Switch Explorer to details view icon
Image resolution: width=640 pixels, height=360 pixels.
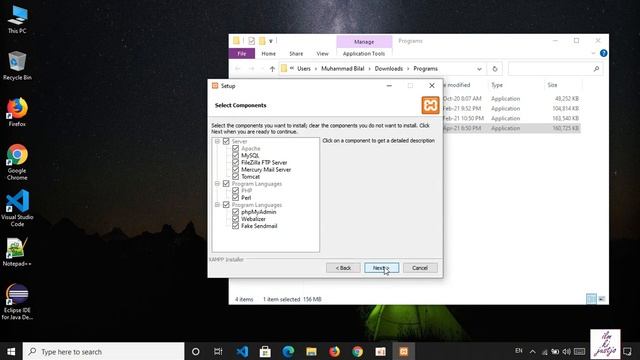click(x=591, y=299)
